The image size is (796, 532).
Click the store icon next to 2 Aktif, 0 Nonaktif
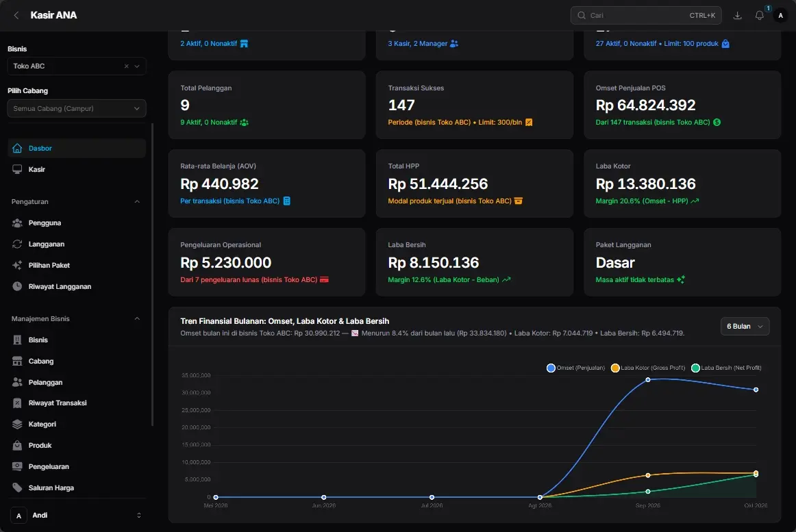point(244,44)
